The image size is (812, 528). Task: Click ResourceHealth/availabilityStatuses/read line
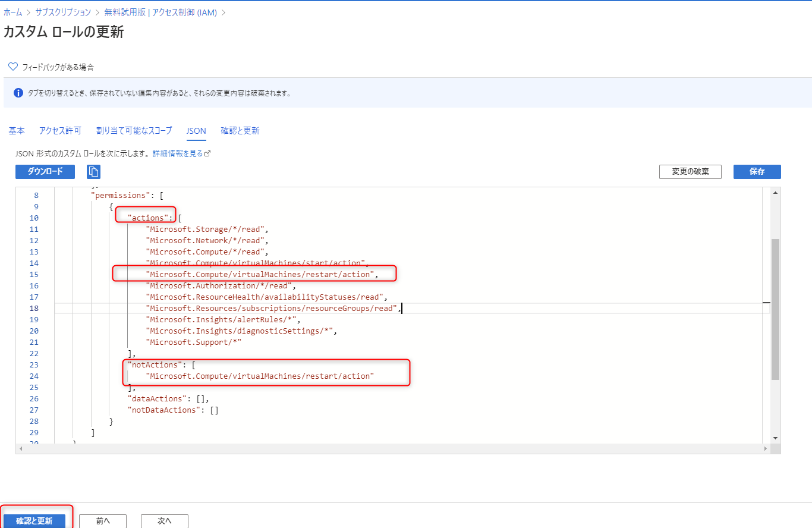pyautogui.click(x=267, y=297)
